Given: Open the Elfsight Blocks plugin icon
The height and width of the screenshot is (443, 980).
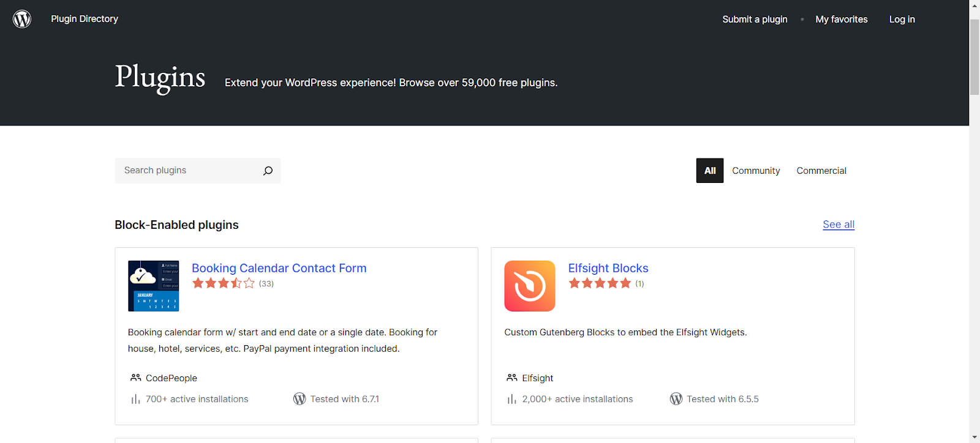Looking at the screenshot, I should [530, 286].
